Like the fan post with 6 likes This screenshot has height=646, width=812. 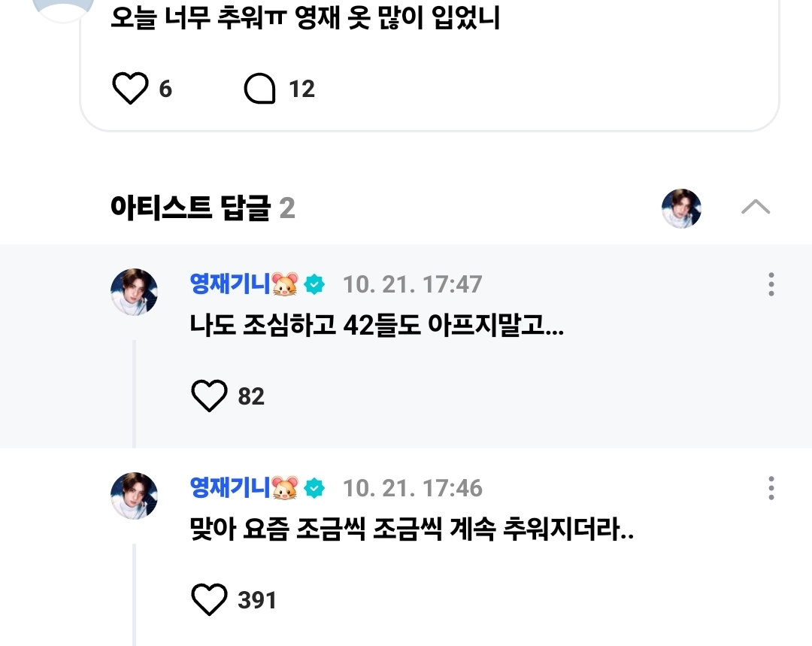click(x=130, y=89)
